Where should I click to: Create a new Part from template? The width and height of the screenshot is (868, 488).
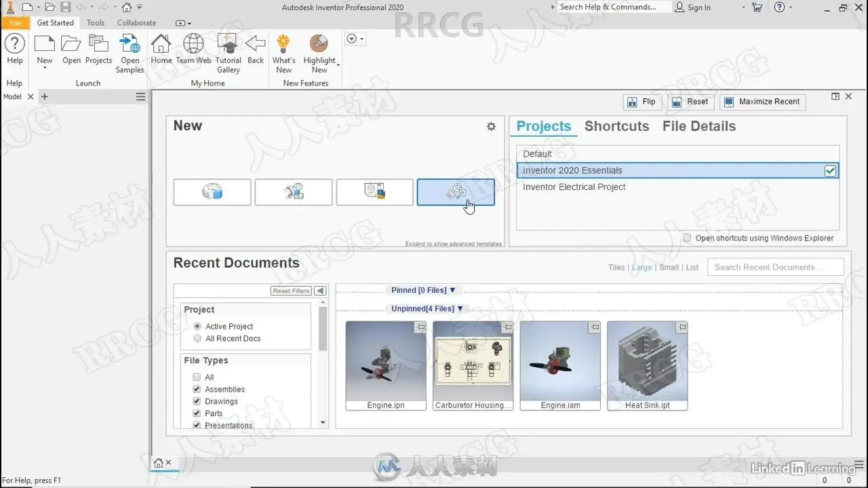(x=212, y=192)
